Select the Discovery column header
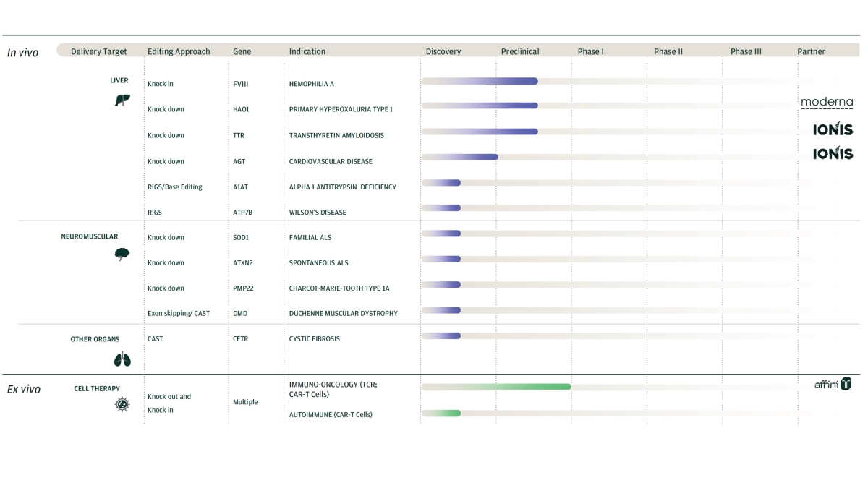This screenshot has width=868, height=488. (x=443, y=51)
